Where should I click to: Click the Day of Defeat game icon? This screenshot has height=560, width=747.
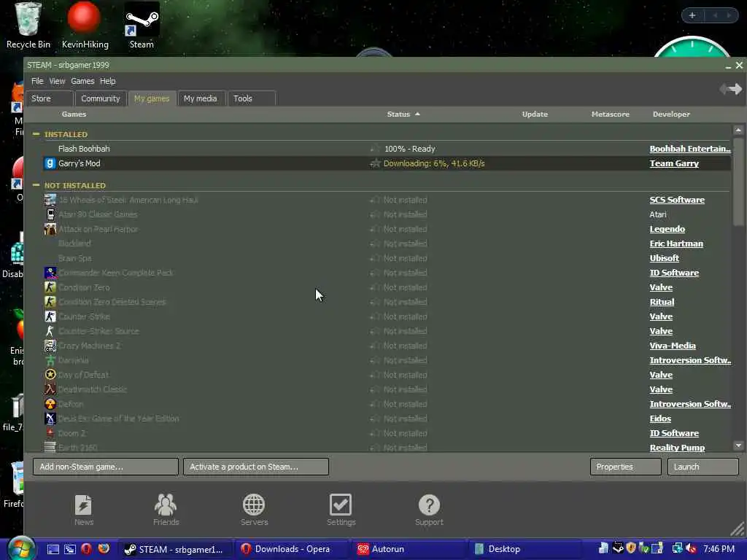50,375
